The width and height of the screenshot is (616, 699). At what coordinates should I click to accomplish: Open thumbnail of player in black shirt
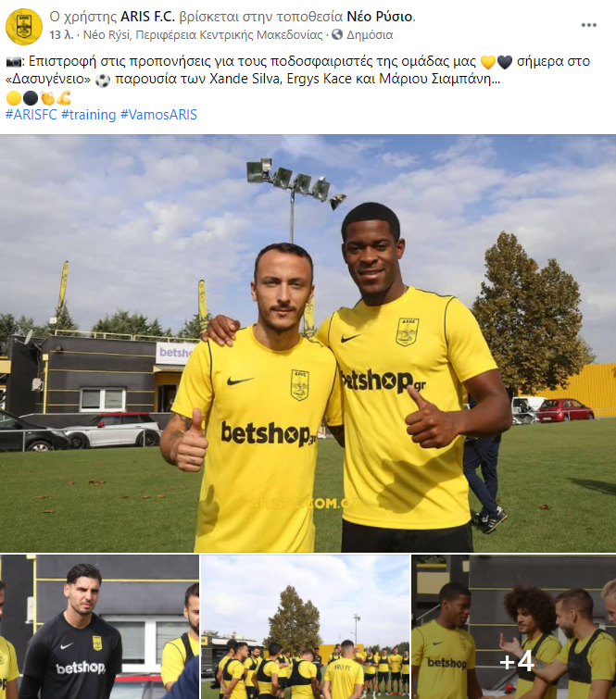coord(99,627)
